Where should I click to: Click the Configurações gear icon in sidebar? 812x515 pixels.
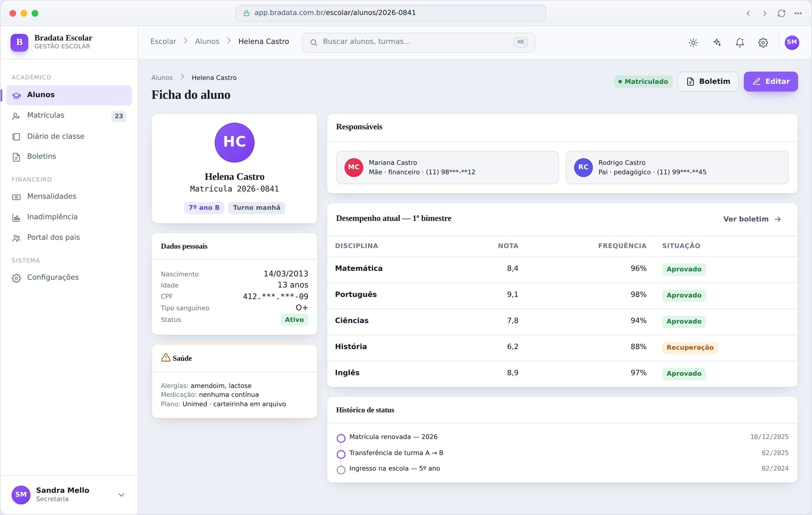tap(16, 278)
